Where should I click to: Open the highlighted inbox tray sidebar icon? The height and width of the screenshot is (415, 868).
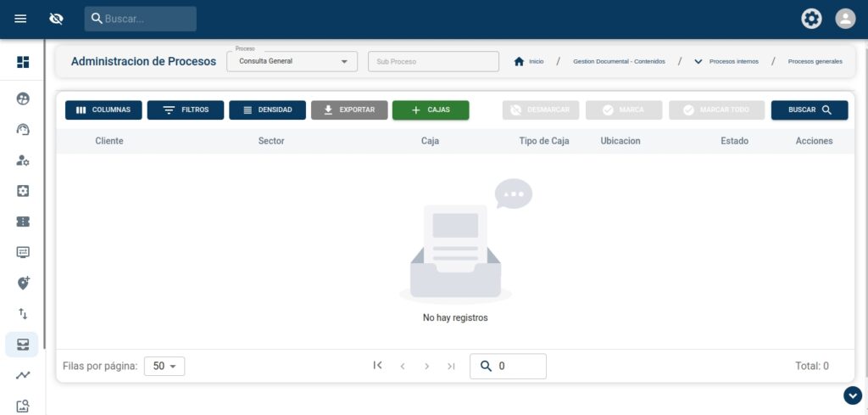click(23, 344)
